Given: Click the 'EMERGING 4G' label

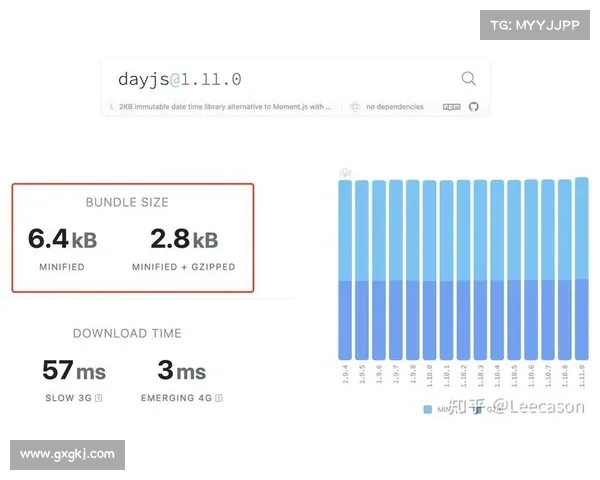Looking at the screenshot, I should click(176, 398).
